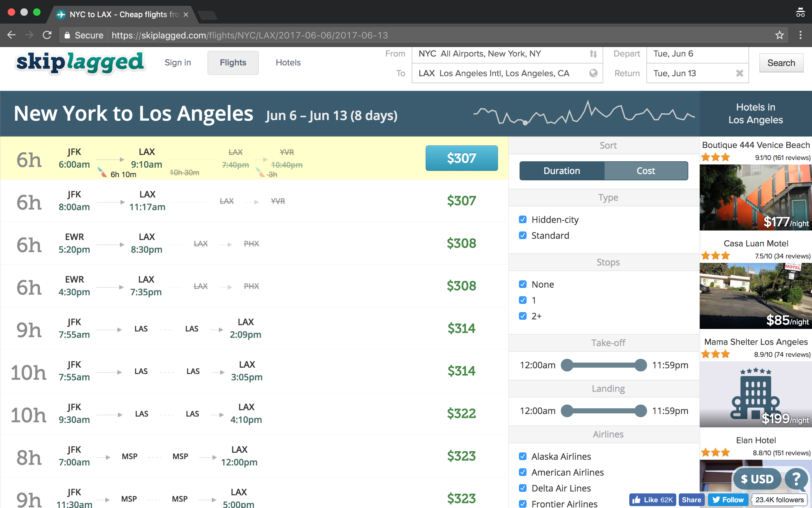This screenshot has width=812, height=508.
Task: Click the Take-off slider left handle
Action: 567,365
